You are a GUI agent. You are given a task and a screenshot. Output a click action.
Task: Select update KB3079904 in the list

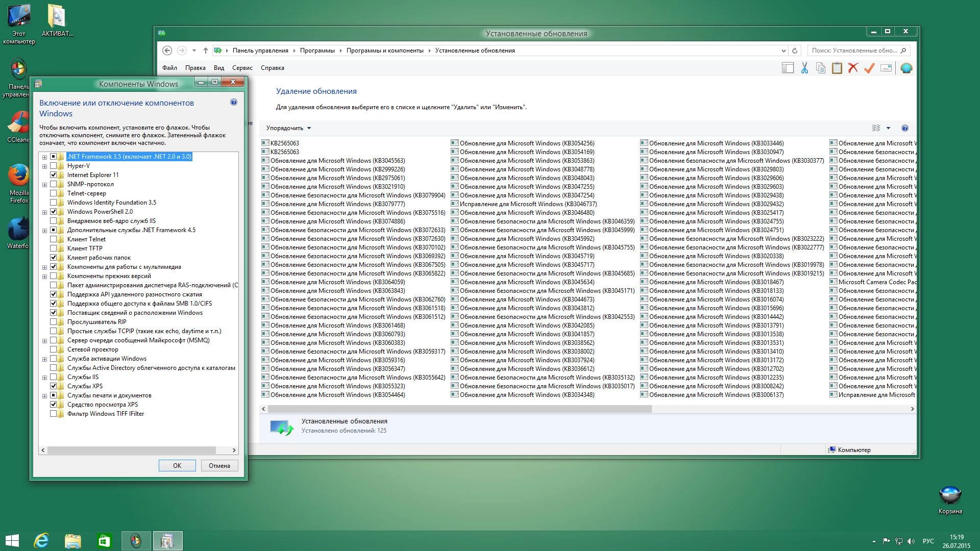click(354, 195)
